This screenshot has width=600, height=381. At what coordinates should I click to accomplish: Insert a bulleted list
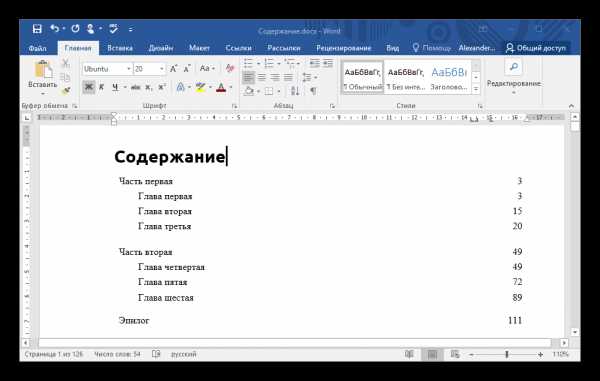pyautogui.click(x=249, y=63)
